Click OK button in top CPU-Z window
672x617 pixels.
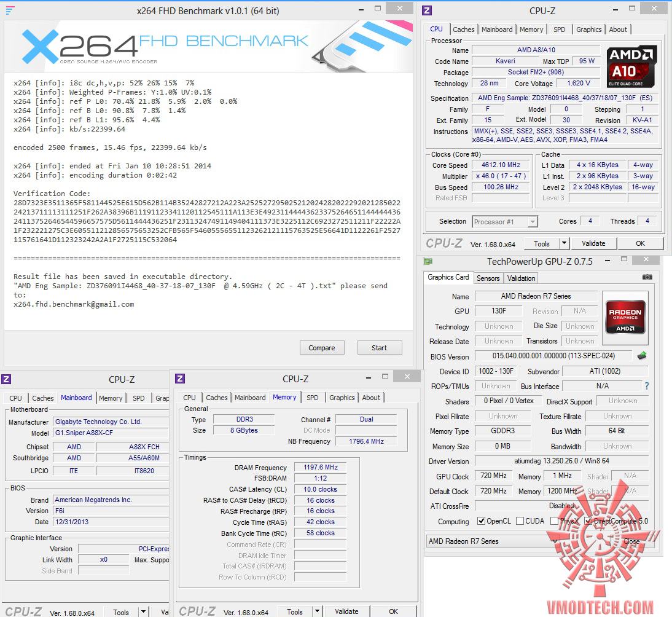(x=640, y=243)
